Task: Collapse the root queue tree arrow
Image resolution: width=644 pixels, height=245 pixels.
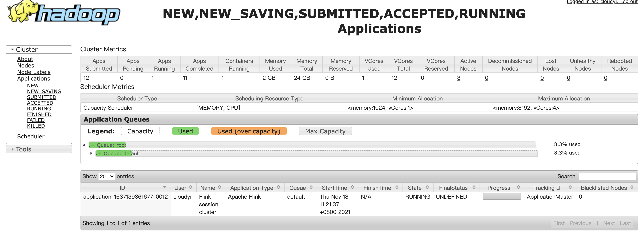Action: point(84,145)
